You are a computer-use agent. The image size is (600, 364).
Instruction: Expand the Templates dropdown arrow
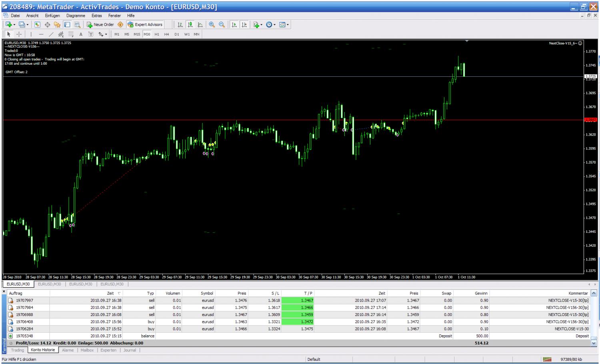[288, 25]
